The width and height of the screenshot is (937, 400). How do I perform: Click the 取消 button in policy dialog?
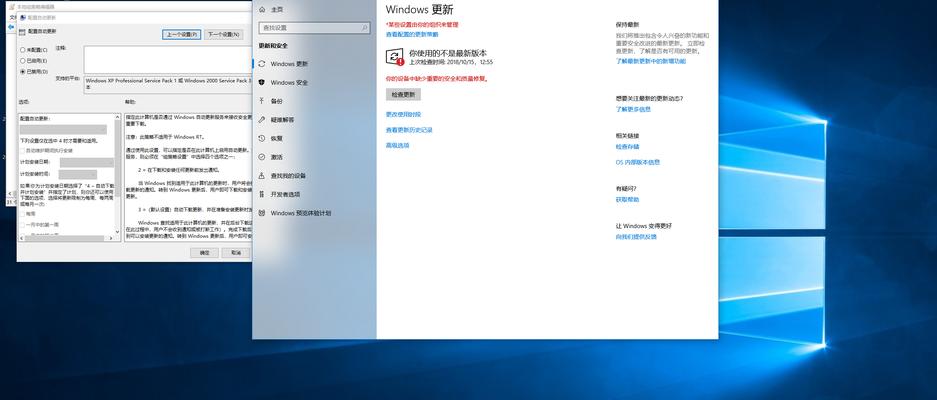(x=236, y=253)
